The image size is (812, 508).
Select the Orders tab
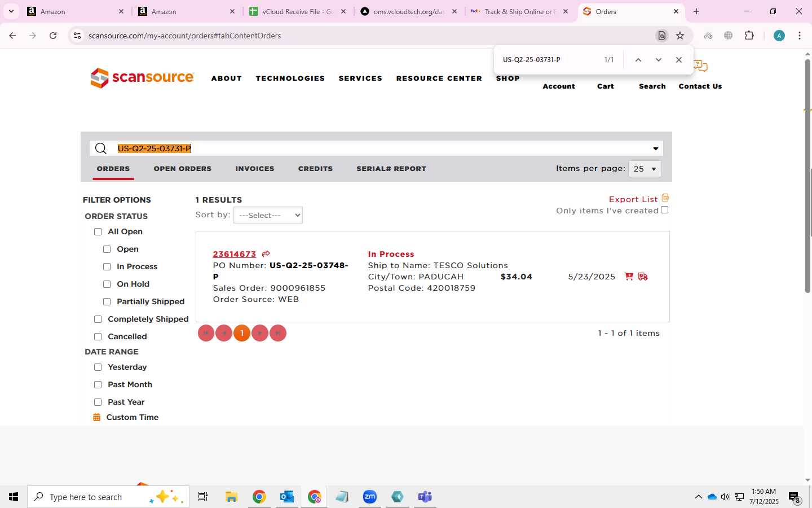tap(113, 169)
